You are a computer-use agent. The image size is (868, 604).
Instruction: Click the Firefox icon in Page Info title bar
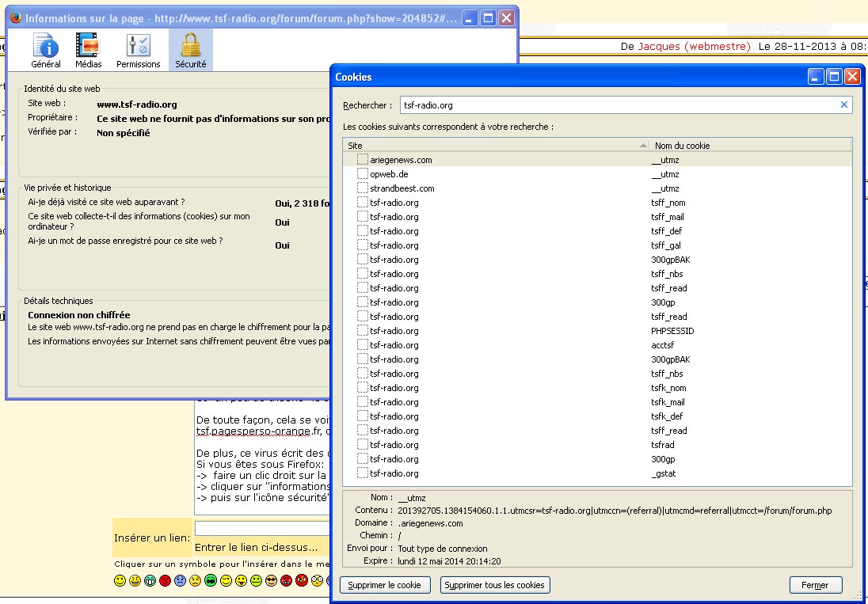click(x=16, y=17)
